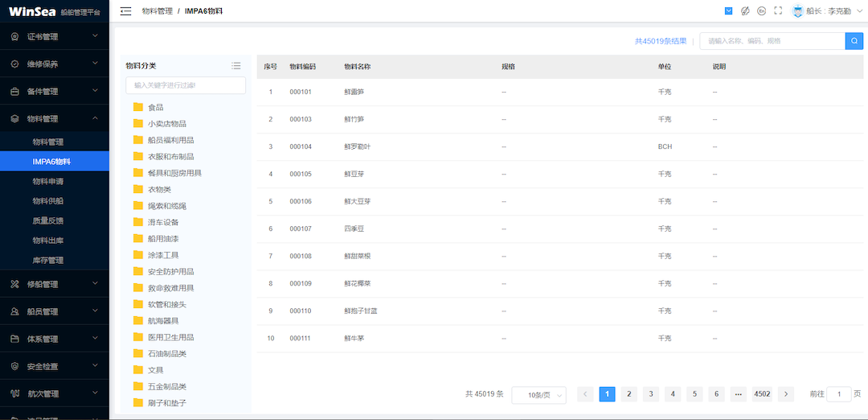Click material name 鲜罗勒叶
This screenshot has height=420, width=868.
coord(357,146)
